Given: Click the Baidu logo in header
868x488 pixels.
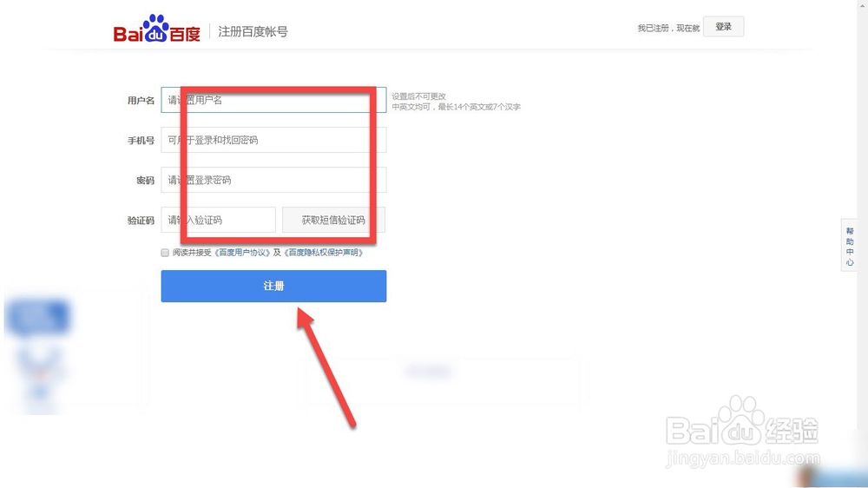Looking at the screenshot, I should 156,30.
